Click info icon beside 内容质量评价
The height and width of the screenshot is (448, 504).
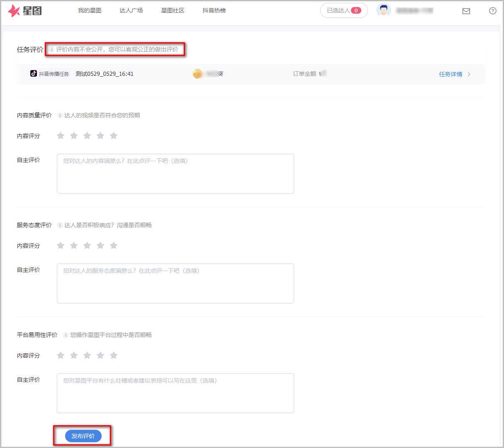point(60,116)
